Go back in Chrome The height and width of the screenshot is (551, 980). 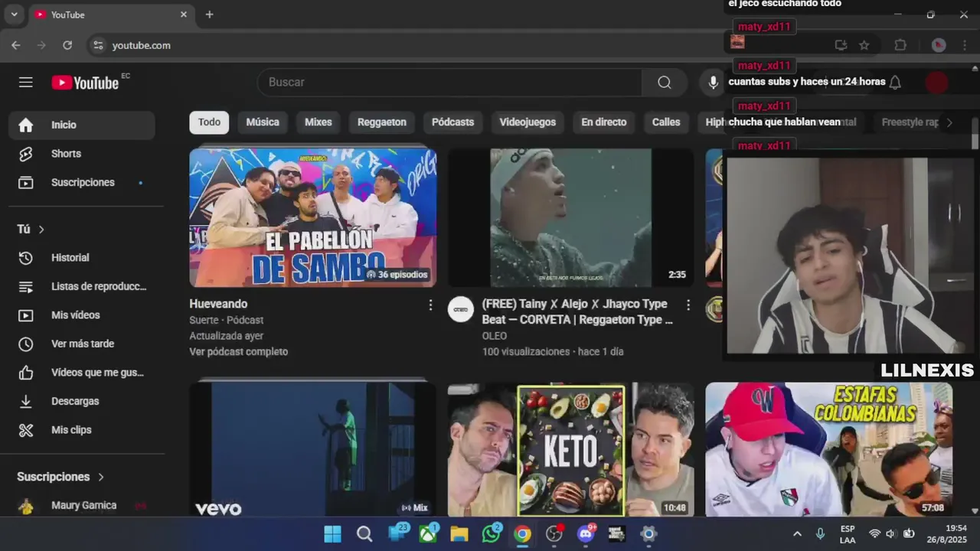point(16,45)
